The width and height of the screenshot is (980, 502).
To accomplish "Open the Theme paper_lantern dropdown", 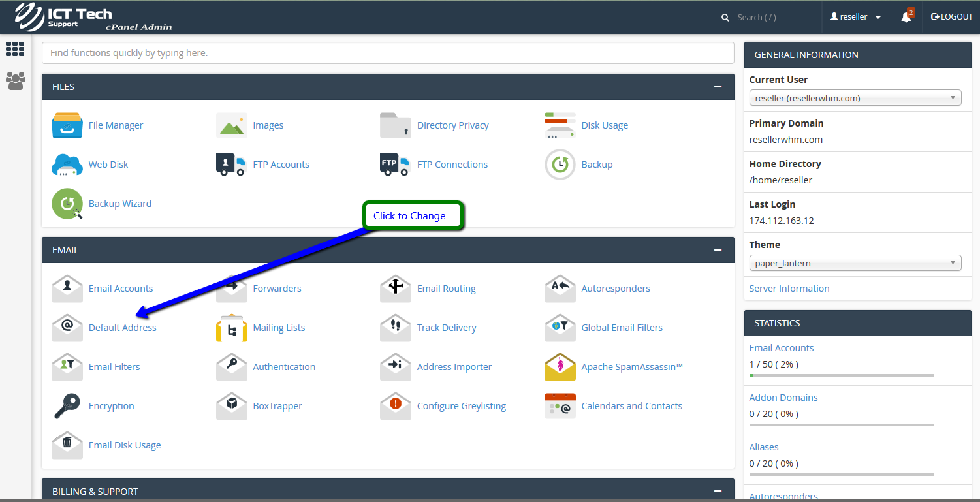I will tap(855, 263).
